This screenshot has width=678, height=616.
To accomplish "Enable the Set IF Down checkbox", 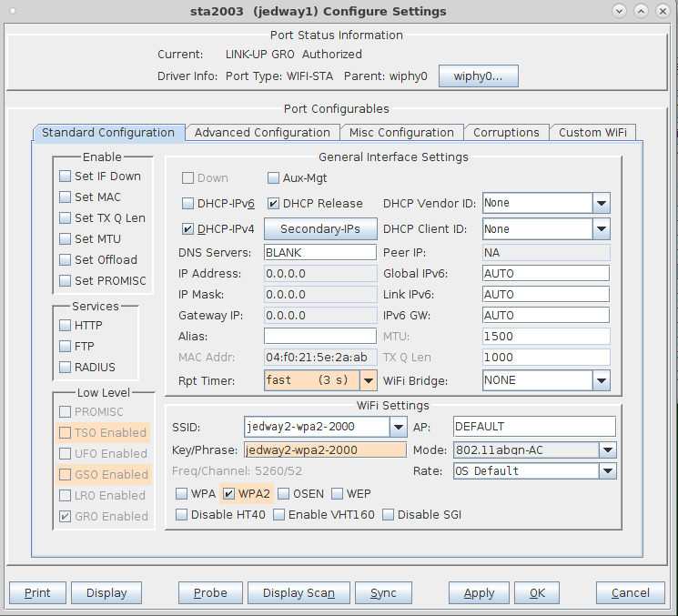I will pos(65,176).
